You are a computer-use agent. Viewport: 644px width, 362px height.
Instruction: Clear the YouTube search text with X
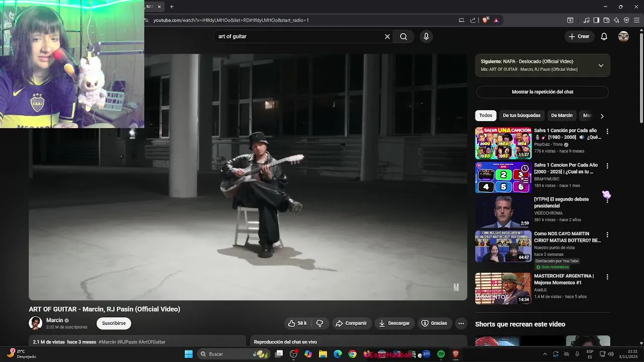click(x=387, y=36)
